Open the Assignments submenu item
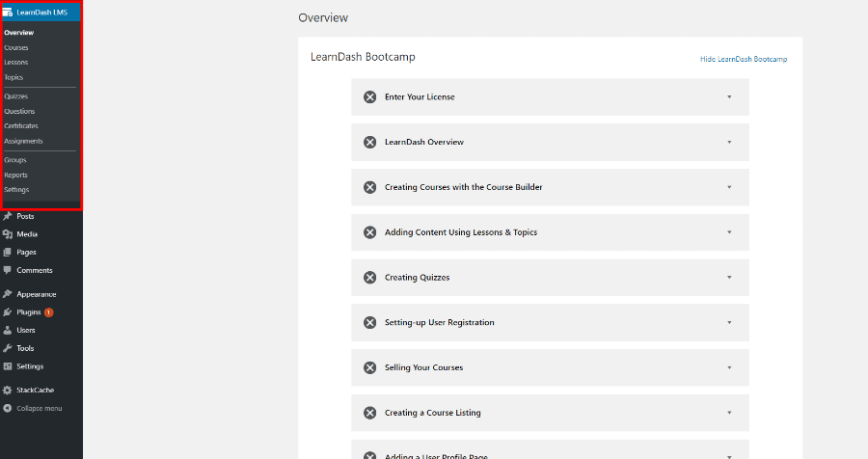This screenshot has height=459, width=868. pos(23,141)
